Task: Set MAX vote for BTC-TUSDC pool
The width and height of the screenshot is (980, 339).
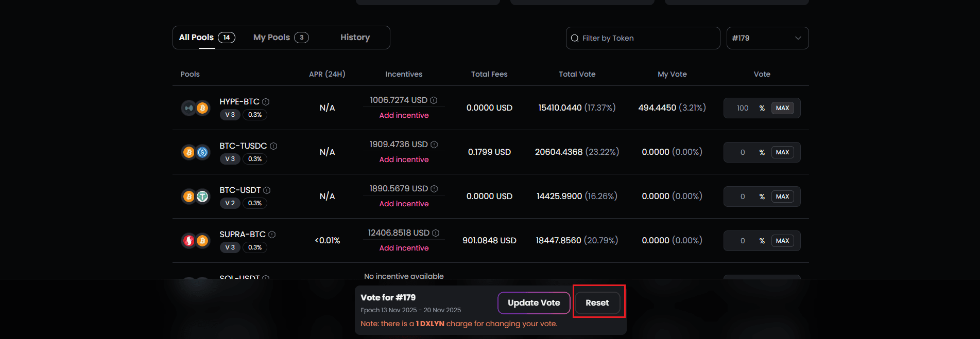Action: tap(782, 152)
